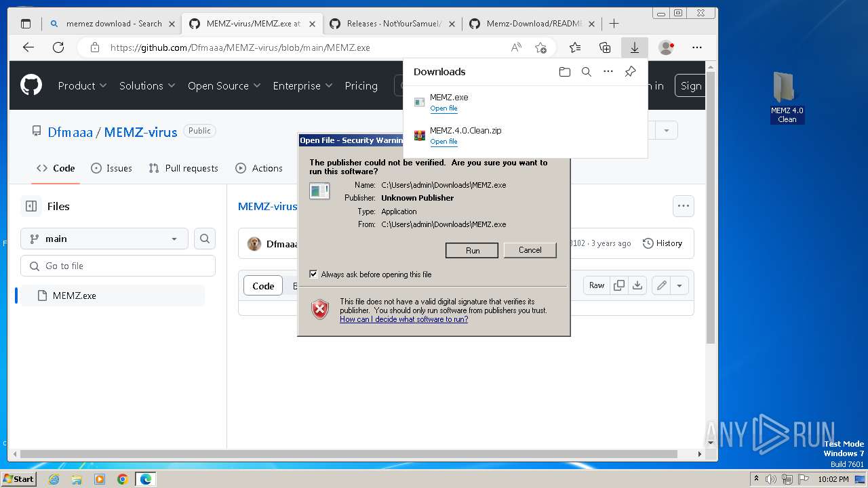Open the MEMZ 4.0 Clean desktop folder
This screenshot has height=488, width=868.
(x=787, y=98)
